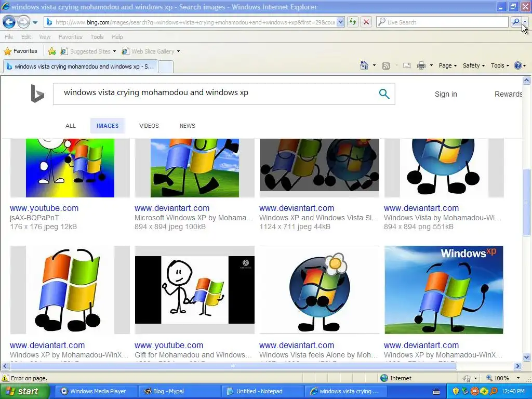Viewport: 532px width, 399px height.
Task: Stop loading with the red X icon
Action: coord(366,22)
